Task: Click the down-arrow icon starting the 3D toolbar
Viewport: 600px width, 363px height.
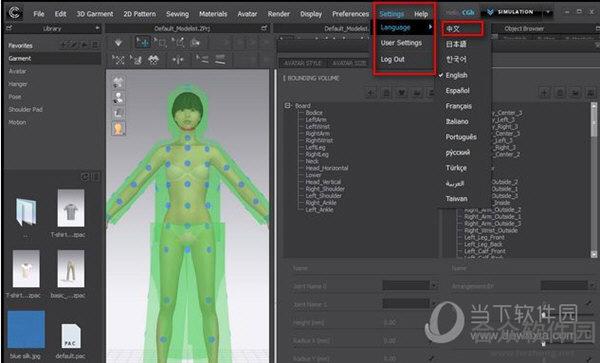Action: coord(118,43)
